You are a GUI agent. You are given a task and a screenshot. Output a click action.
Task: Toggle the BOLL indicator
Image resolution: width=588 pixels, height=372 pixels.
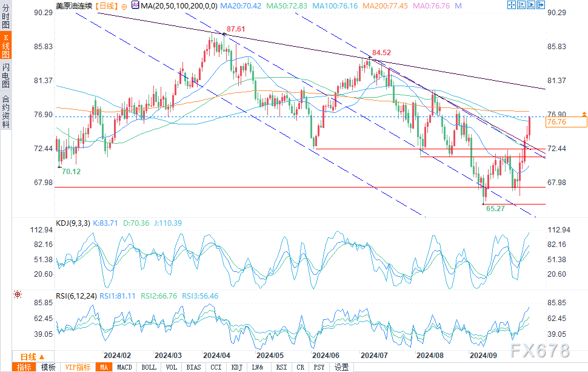pyautogui.click(x=149, y=367)
